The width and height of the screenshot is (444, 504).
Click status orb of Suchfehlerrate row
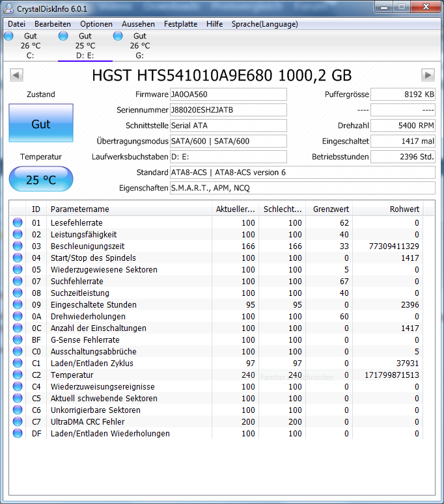(18, 281)
